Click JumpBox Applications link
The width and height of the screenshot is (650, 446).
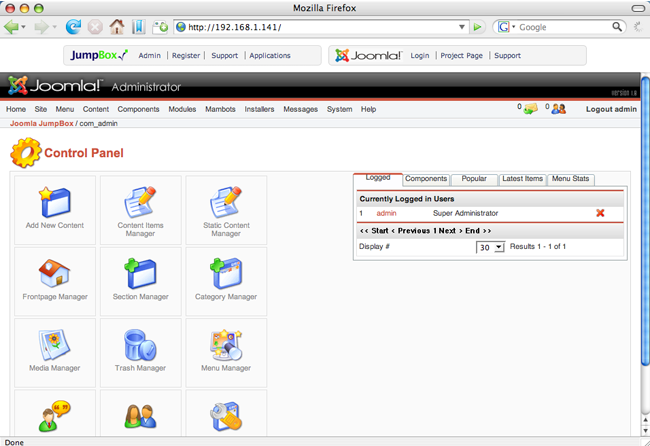270,56
